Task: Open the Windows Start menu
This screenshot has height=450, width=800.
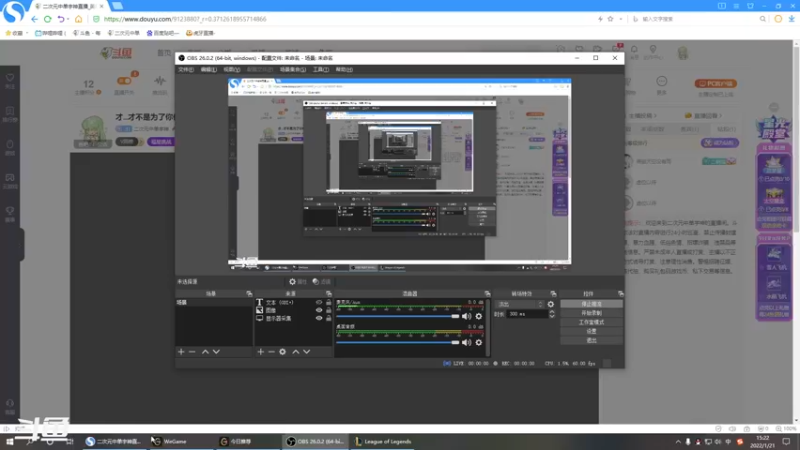Action: pyautogui.click(x=9, y=442)
